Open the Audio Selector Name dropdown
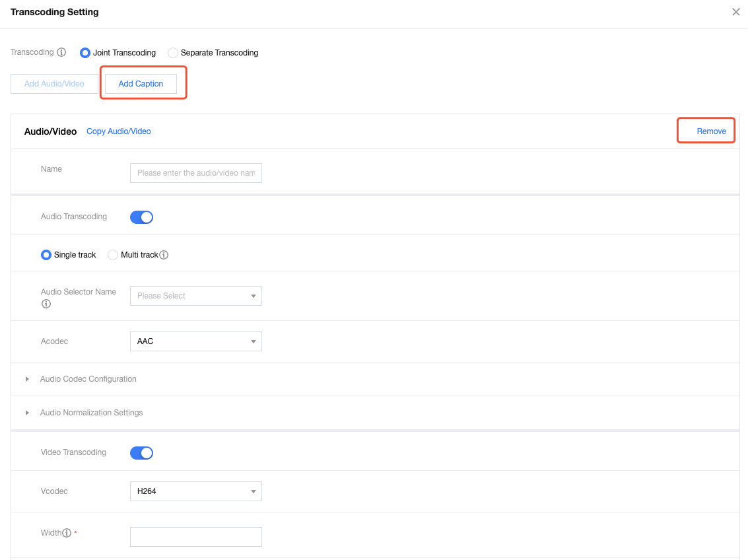The width and height of the screenshot is (748, 560). coord(195,296)
